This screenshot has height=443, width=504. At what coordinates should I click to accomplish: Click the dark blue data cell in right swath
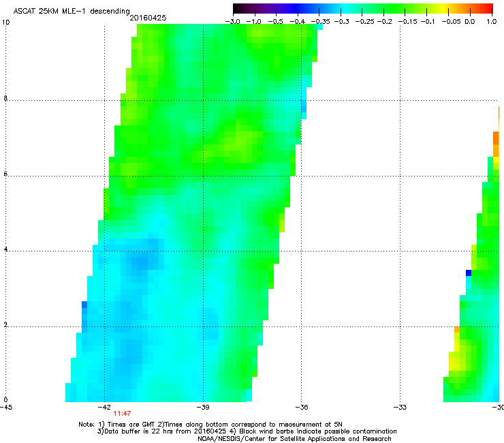coord(469,273)
